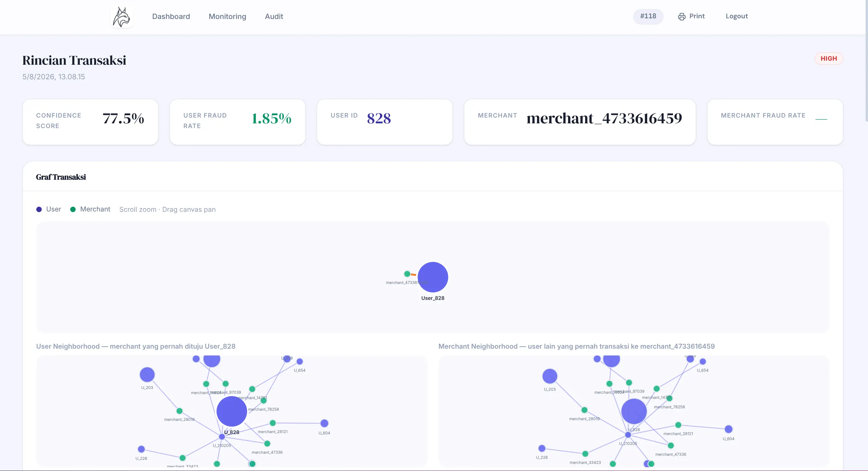Viewport: 868px width, 471px height.
Task: Click the HIGH risk badge
Action: click(828, 59)
